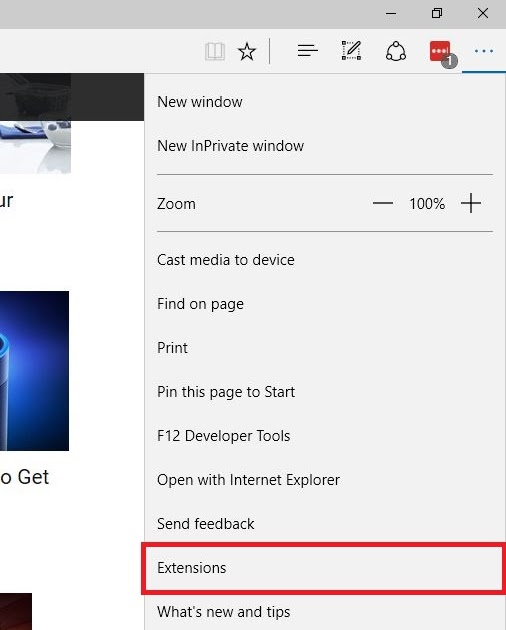Open Extensions from the menu
The width and height of the screenshot is (506, 630).
pos(325,568)
